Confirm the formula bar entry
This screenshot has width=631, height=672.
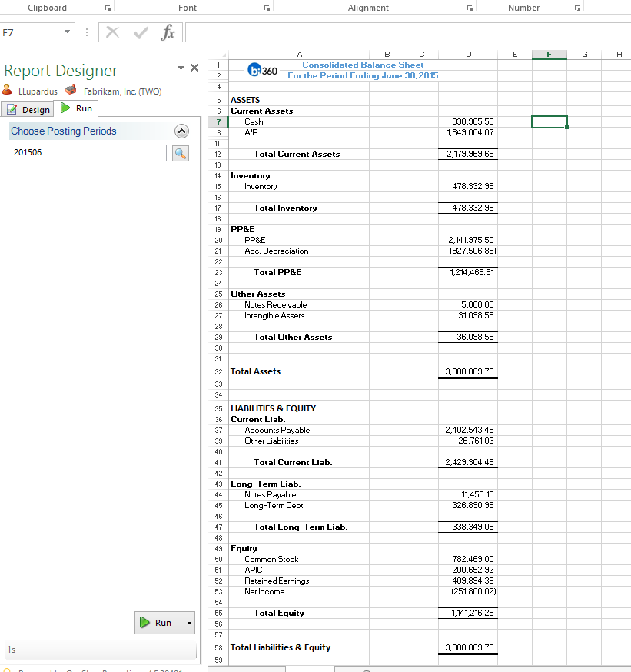tap(141, 32)
